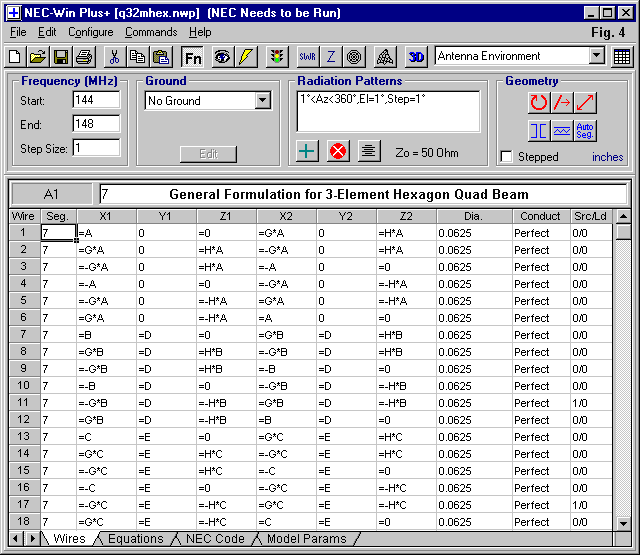This screenshot has width=640, height=555.
Task: Open the 3D pattern view
Action: pyautogui.click(x=416, y=57)
